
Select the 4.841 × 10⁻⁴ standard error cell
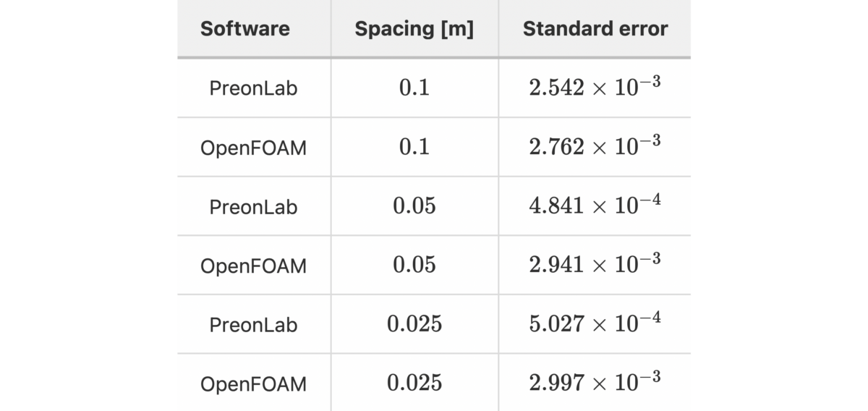[x=595, y=205]
